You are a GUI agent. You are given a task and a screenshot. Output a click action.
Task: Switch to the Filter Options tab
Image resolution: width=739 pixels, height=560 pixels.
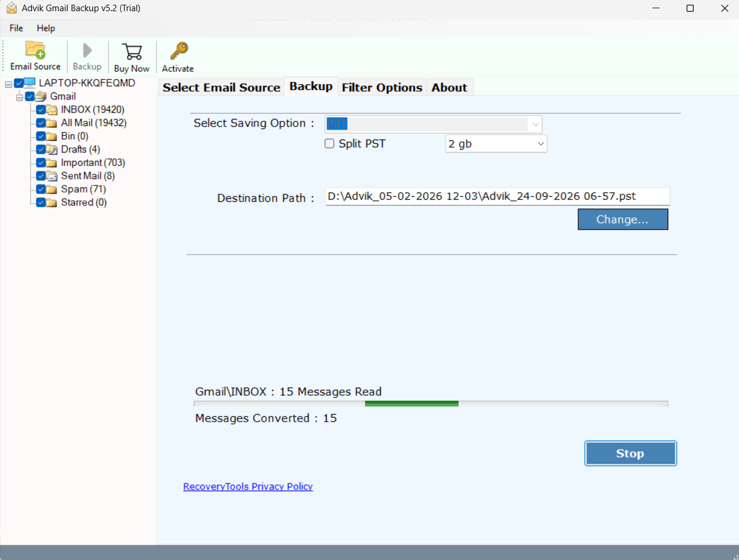(382, 87)
